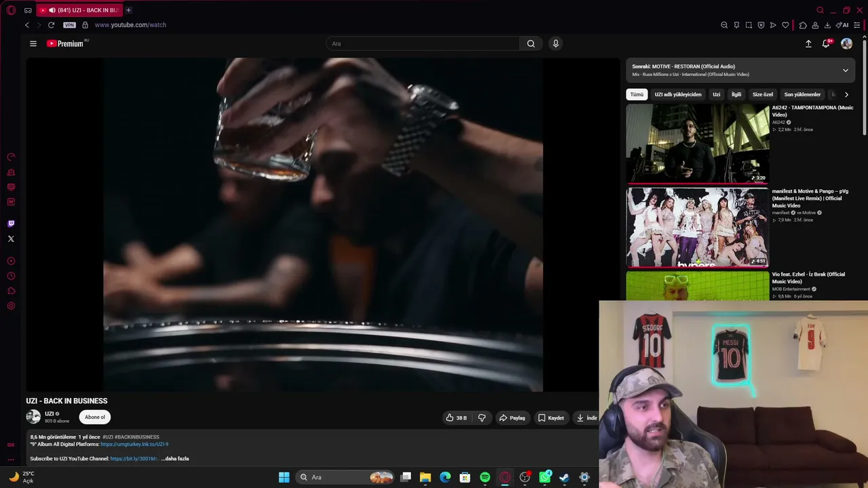Download the video with 'İndir'
This screenshot has width=868, height=488.
click(x=587, y=418)
